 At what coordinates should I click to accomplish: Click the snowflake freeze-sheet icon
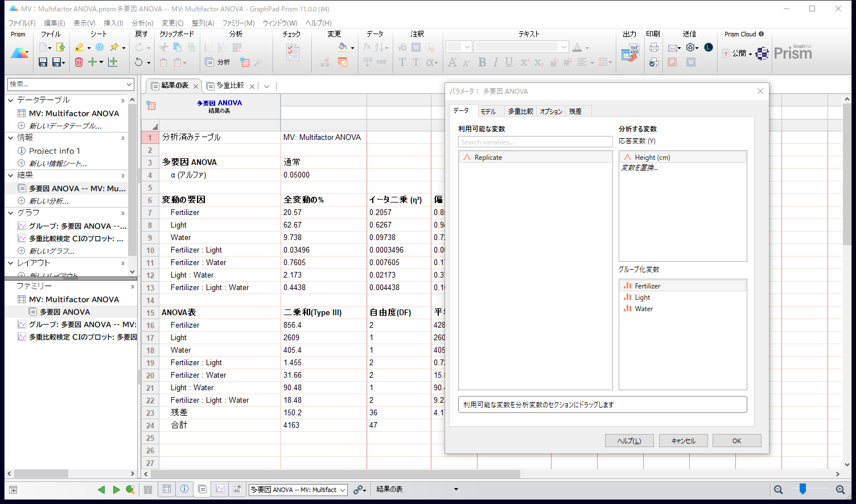(x=100, y=47)
